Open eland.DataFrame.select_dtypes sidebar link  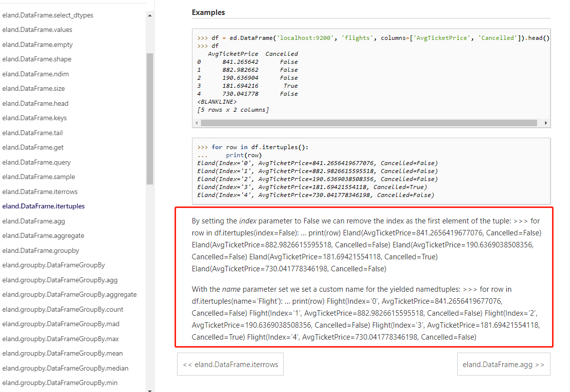tap(47, 15)
